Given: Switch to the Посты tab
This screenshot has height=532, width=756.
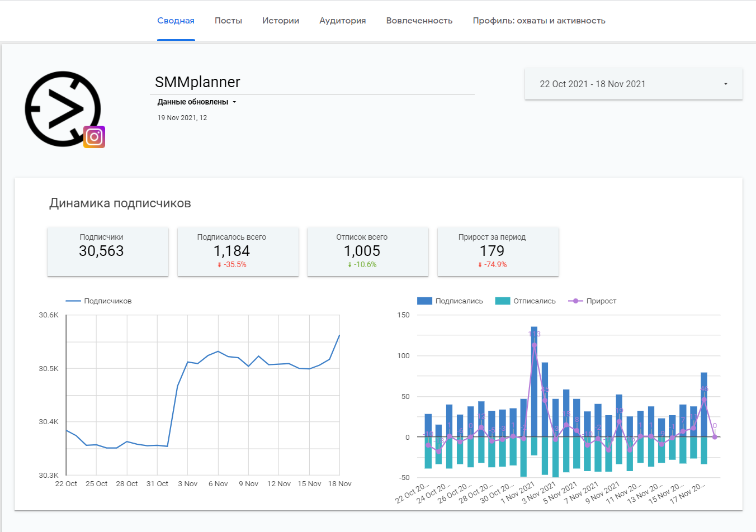Looking at the screenshot, I should tap(228, 21).
